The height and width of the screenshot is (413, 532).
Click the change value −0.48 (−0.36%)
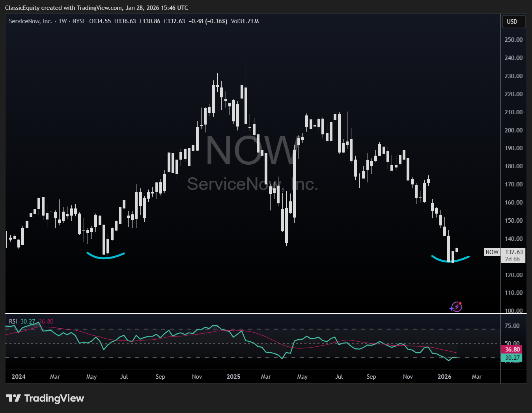point(208,21)
